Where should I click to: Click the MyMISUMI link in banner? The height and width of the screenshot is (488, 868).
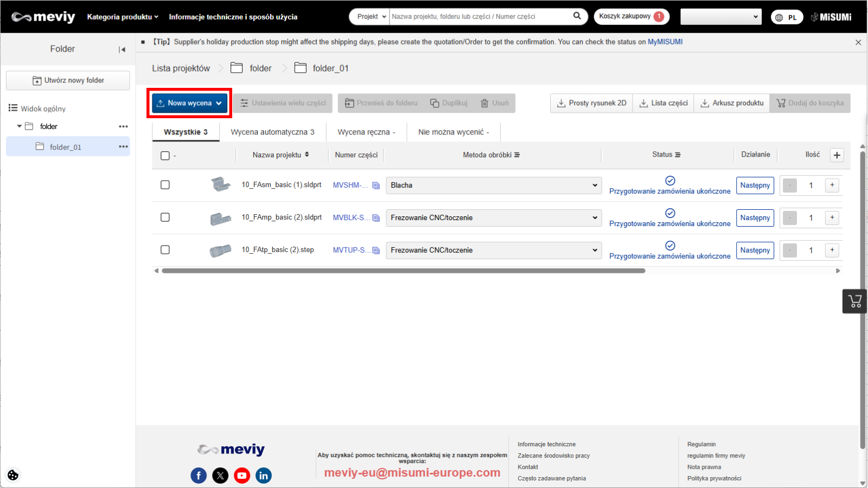coord(665,42)
